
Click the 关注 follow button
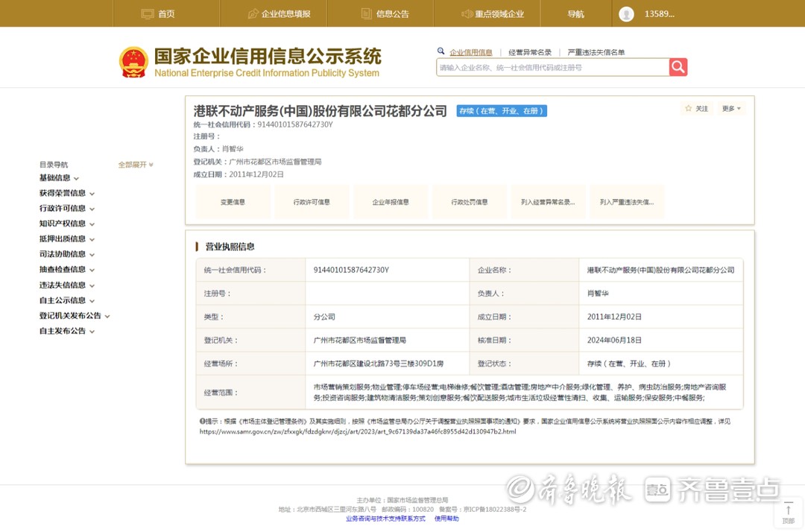(x=697, y=108)
